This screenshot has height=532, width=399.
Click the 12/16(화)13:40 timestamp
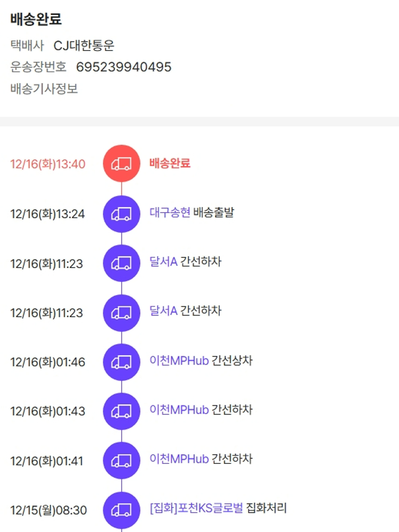[47, 164]
